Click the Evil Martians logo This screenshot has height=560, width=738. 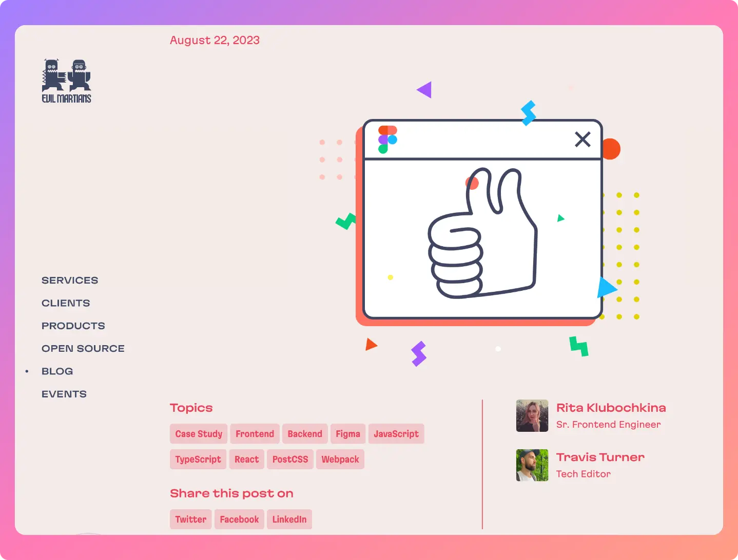[66, 81]
